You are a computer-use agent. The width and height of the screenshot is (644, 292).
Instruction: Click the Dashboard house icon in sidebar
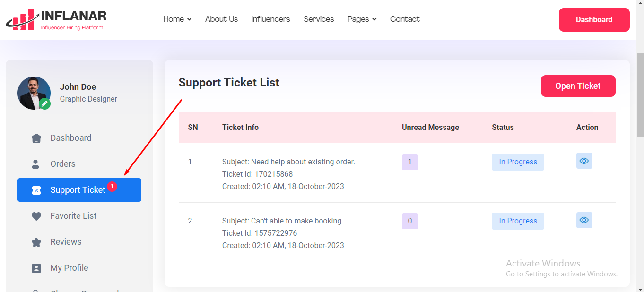click(36, 138)
